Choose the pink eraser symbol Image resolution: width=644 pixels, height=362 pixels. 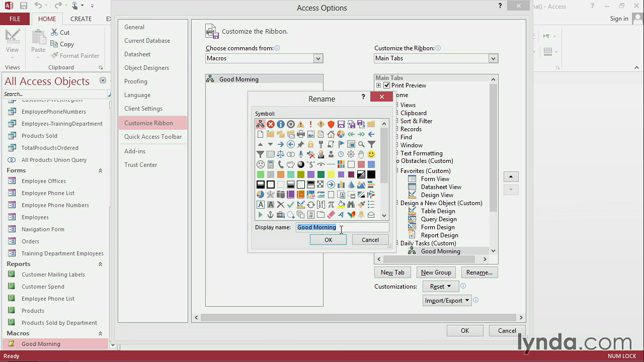tap(331, 215)
